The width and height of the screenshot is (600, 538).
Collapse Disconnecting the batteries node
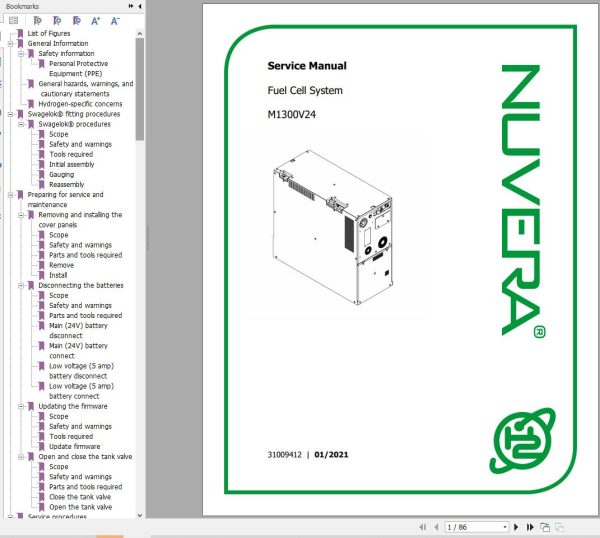pos(21,285)
